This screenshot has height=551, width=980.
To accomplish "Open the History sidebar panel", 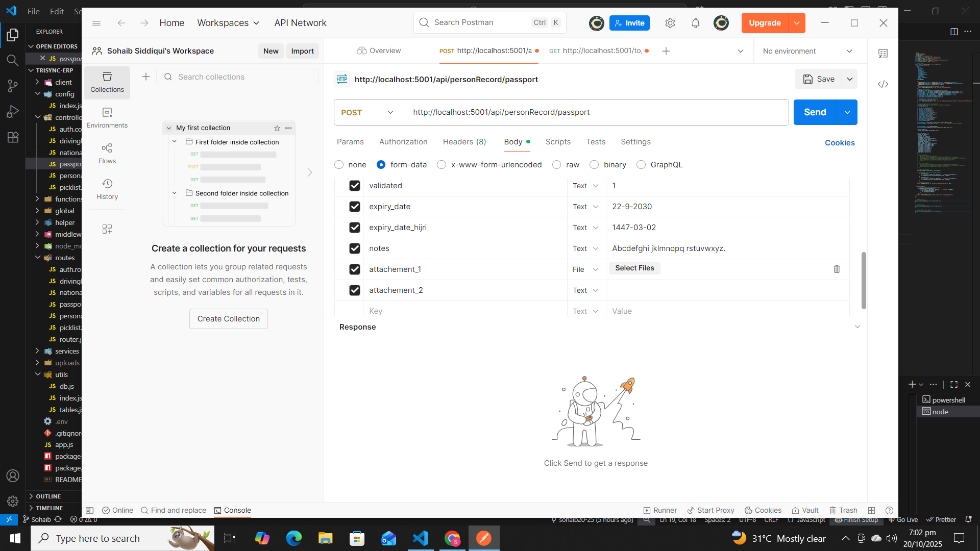I will point(107,189).
